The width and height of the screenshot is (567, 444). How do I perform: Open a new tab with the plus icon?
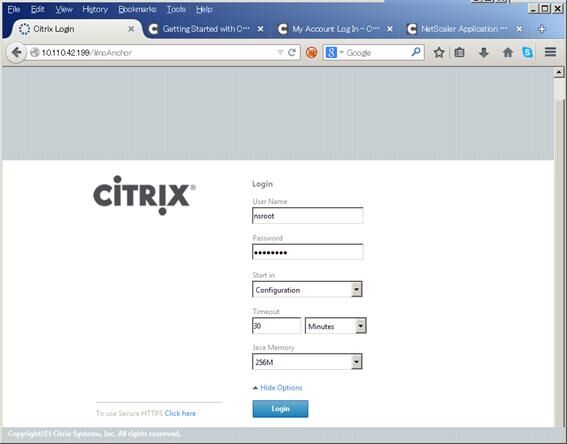(x=541, y=29)
